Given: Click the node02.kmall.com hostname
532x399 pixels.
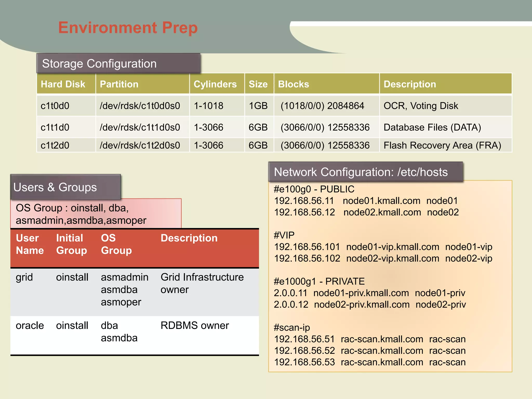Looking at the screenshot, I should click(382, 212).
